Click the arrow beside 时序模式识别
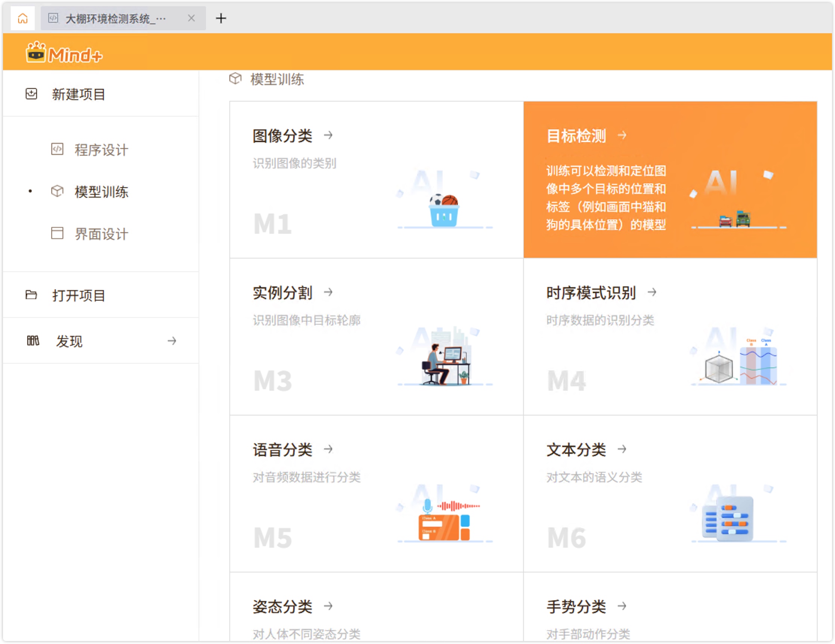The image size is (835, 644). coord(652,292)
